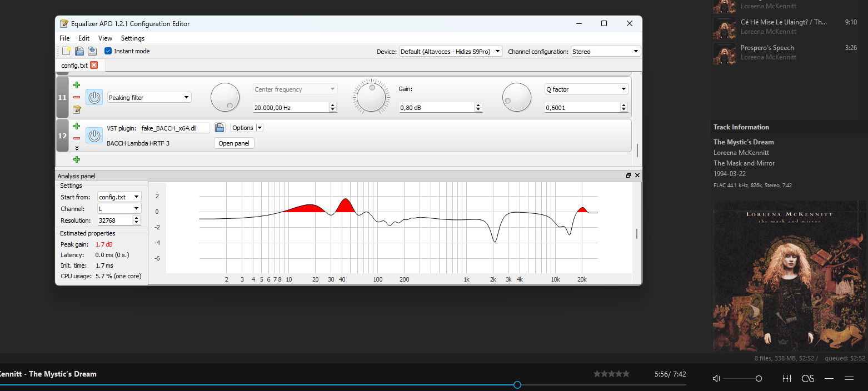Open the Settings menu
This screenshot has height=391, width=868.
tap(133, 38)
